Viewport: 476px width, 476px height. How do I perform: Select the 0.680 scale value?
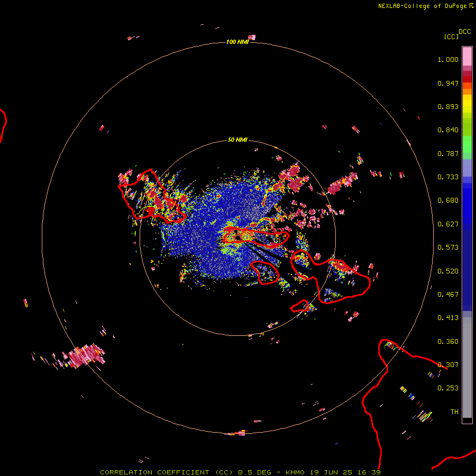(448, 200)
